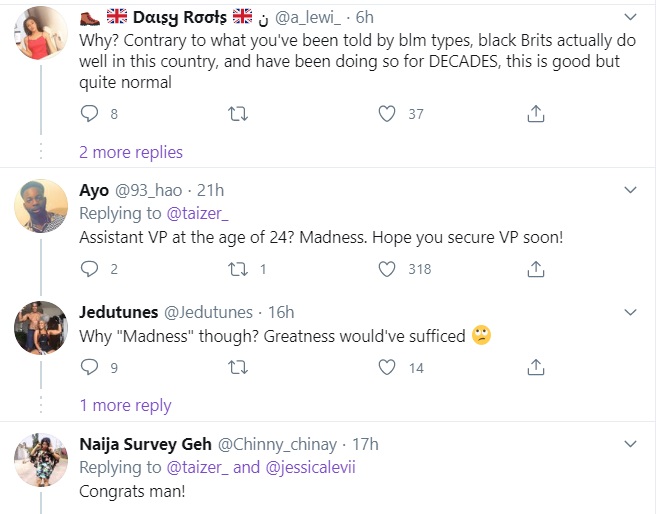
Task: Retweet Ayo's Assistant VP tweet
Action: point(238,269)
